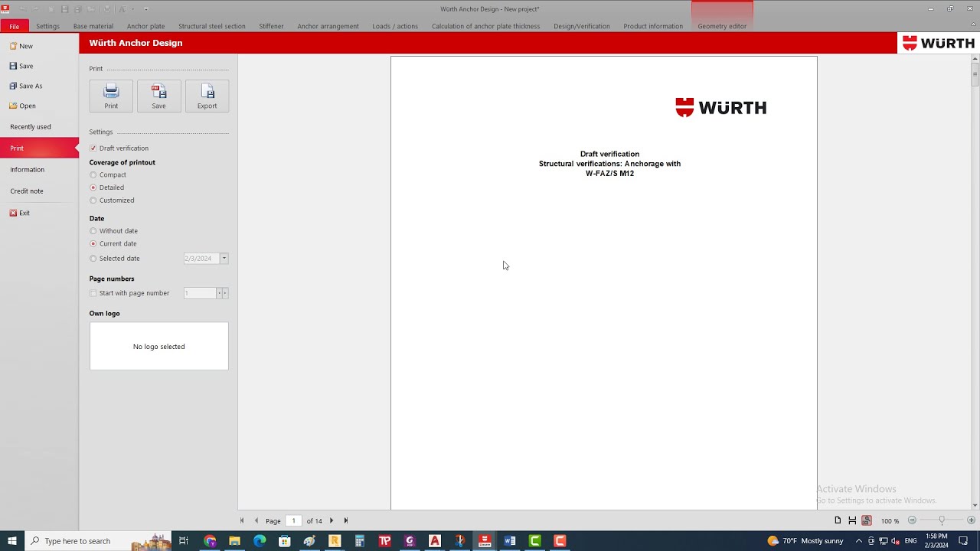This screenshot has width=980, height=551.
Task: Toggle the 100% zoom view icon
Action: (x=867, y=520)
